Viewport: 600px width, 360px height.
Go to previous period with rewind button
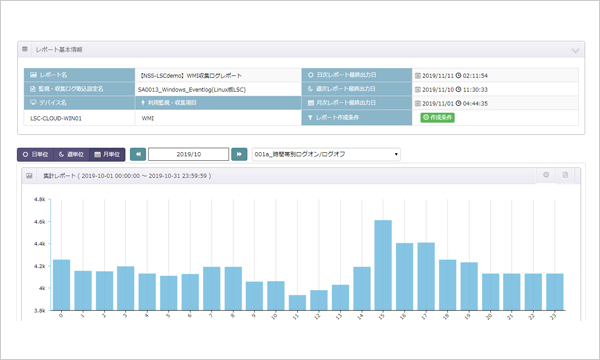pyautogui.click(x=138, y=154)
